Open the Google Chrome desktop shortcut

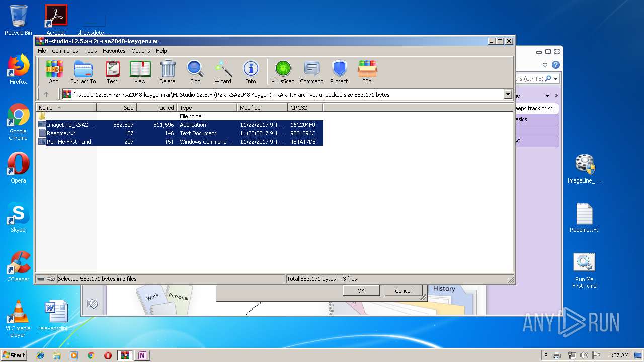18,122
